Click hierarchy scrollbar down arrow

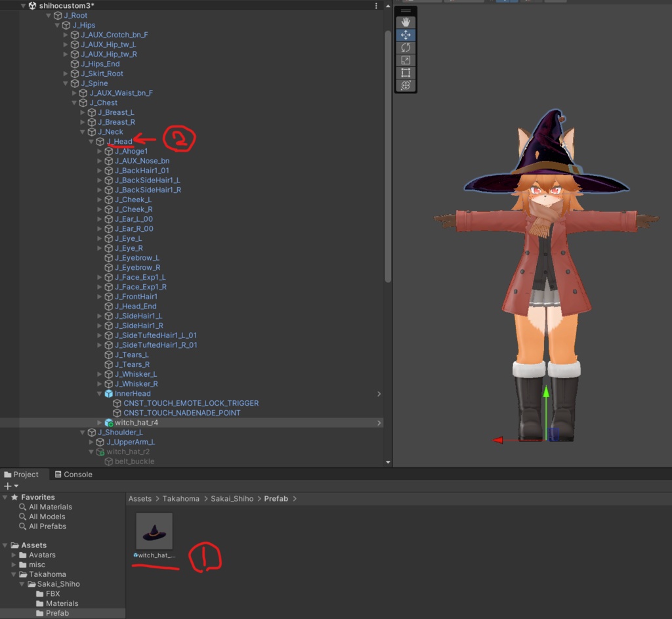point(388,462)
